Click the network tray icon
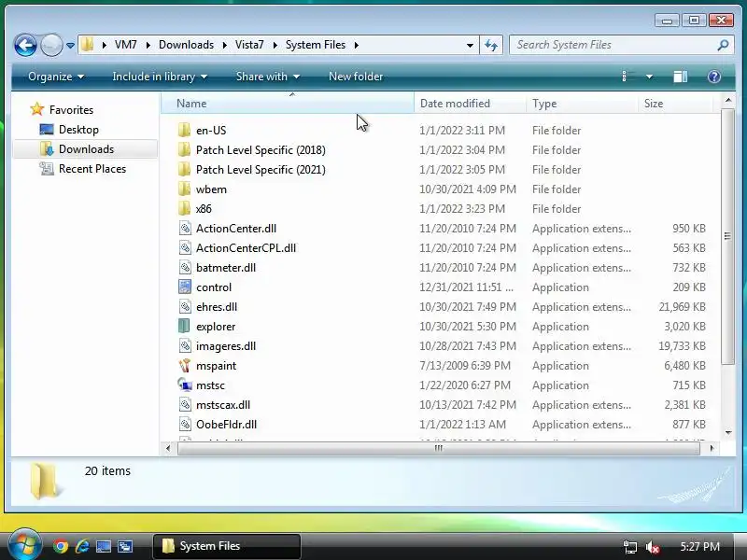This screenshot has width=747, height=560. click(x=629, y=547)
